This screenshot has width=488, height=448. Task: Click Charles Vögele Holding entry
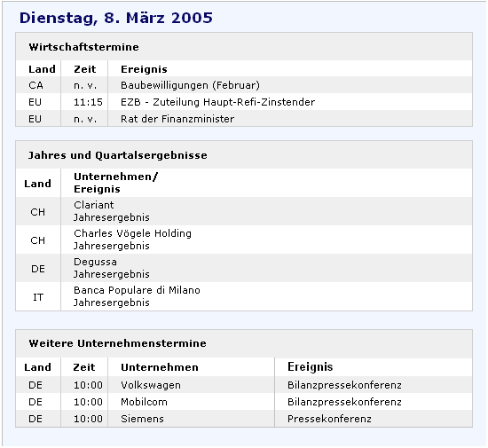(x=132, y=233)
